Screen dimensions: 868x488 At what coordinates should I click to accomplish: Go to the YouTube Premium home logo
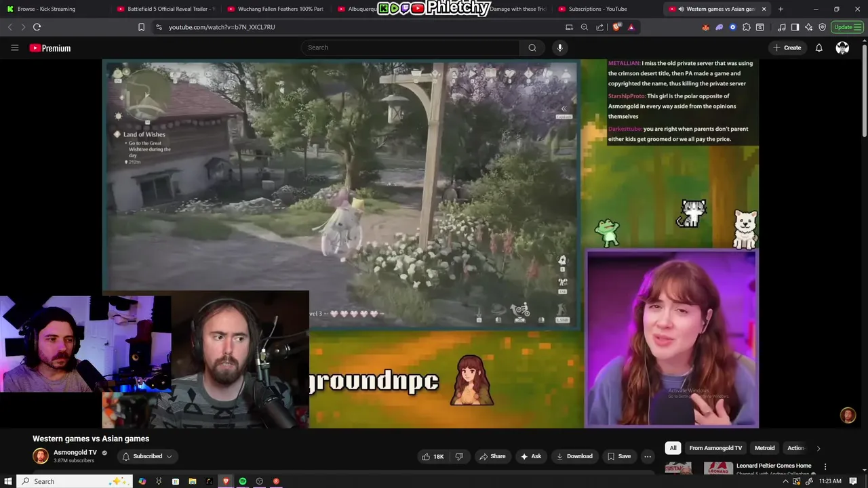[50, 48]
